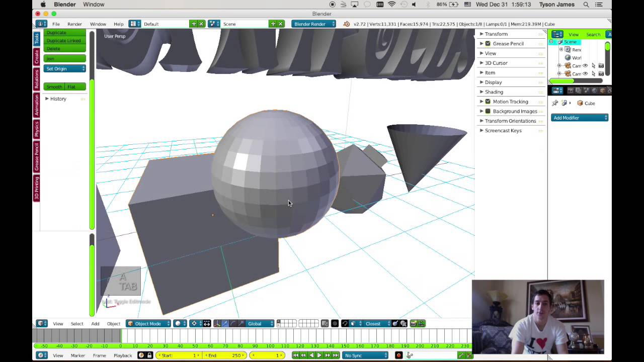Open the Set Origin dropdown
Screen dimensions: 644x362
65,69
